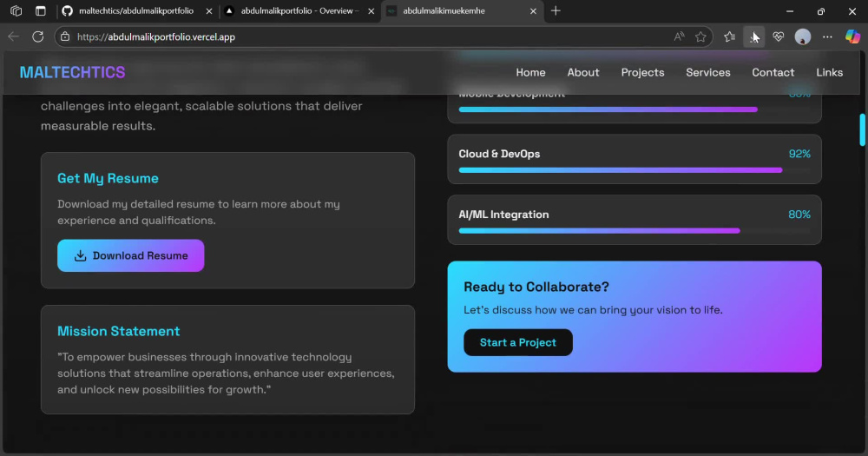
Task: Open the tab actions menu icon
Action: point(41,11)
